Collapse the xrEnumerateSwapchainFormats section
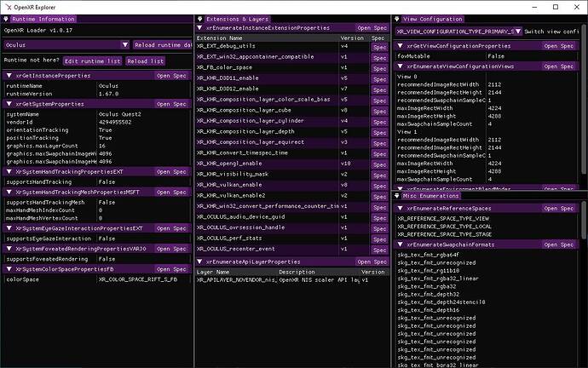The width and height of the screenshot is (588, 368). tap(401, 244)
